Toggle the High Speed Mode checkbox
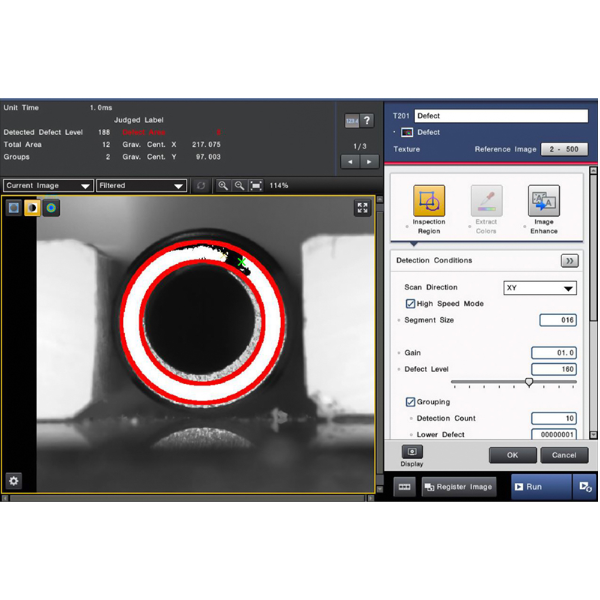The image size is (600, 600). (410, 304)
